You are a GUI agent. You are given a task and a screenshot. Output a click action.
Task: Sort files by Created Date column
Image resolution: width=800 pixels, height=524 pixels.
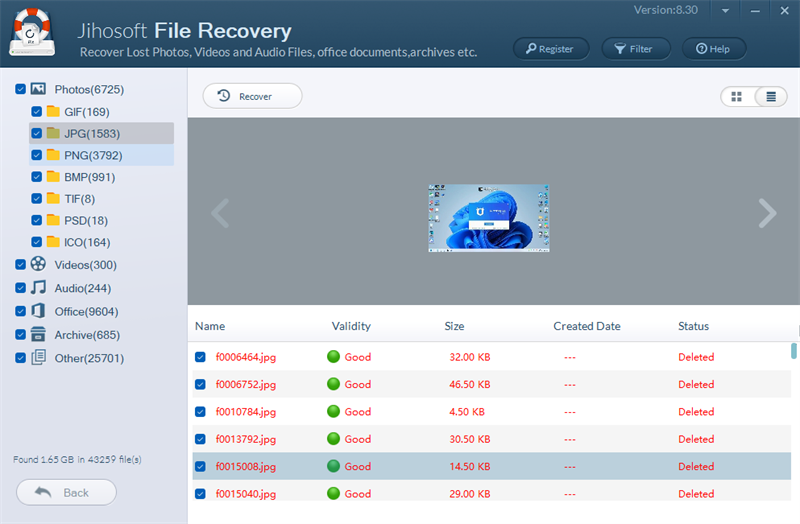(x=587, y=326)
